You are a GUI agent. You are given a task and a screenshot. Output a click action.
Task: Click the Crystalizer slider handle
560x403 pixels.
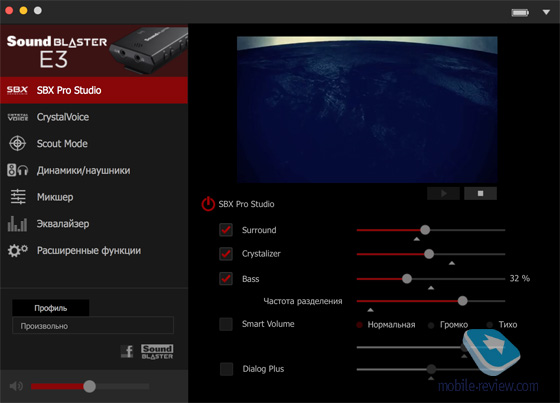click(429, 254)
